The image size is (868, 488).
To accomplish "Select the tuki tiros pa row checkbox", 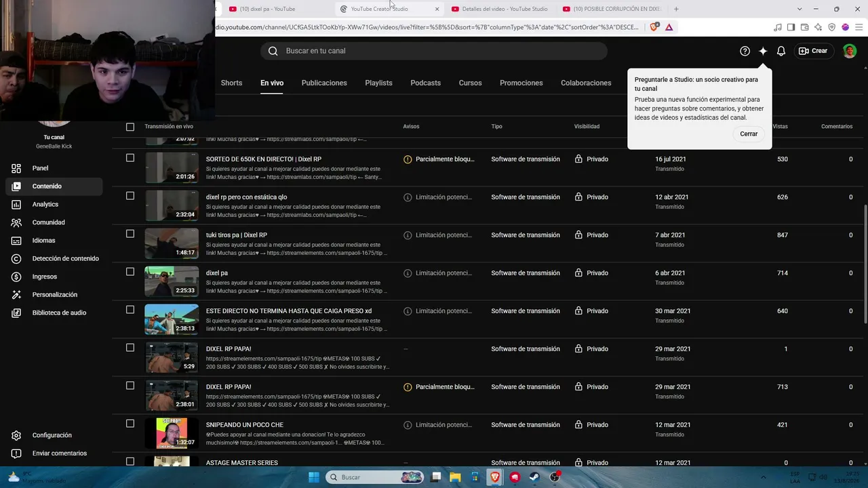I will [130, 234].
